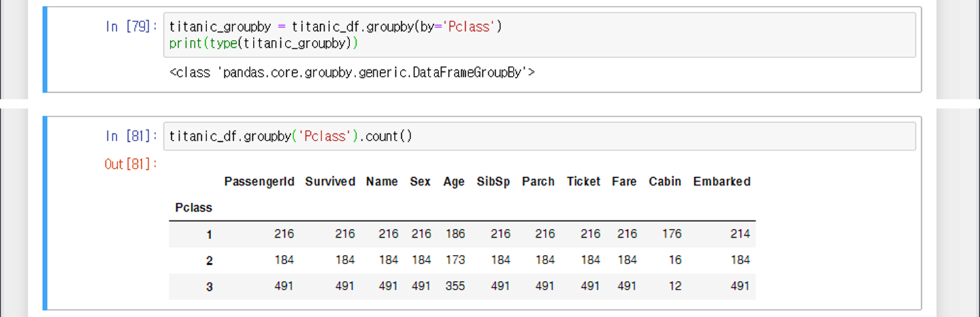Click the print(type(titanic_groupby)) code line
Screen dimensions: 980x317
(x=264, y=44)
